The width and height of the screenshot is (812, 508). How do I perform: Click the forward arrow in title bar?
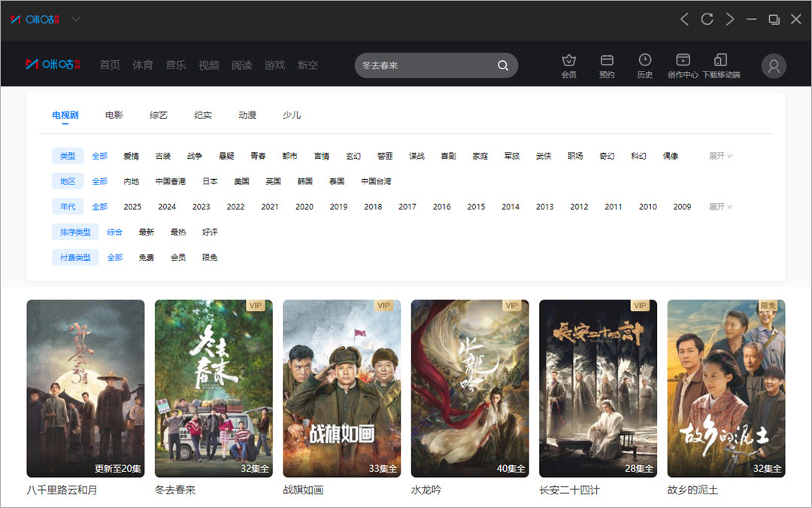[x=729, y=19]
